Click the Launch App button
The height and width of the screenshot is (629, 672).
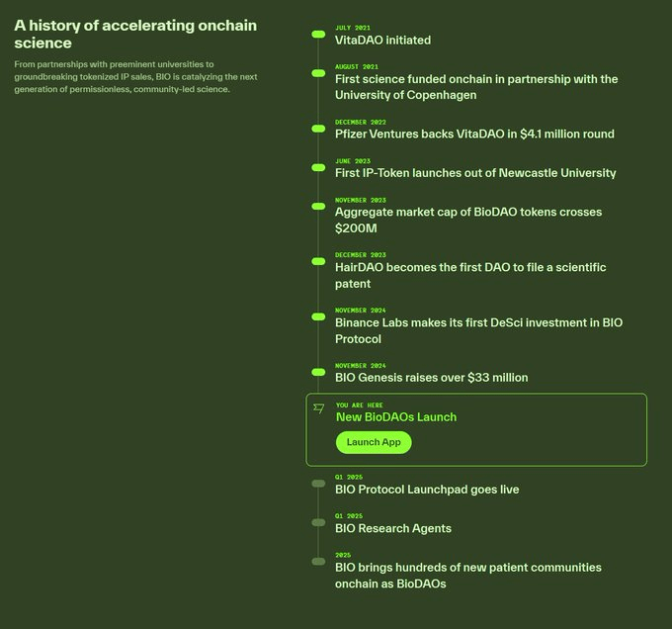pyautogui.click(x=374, y=442)
